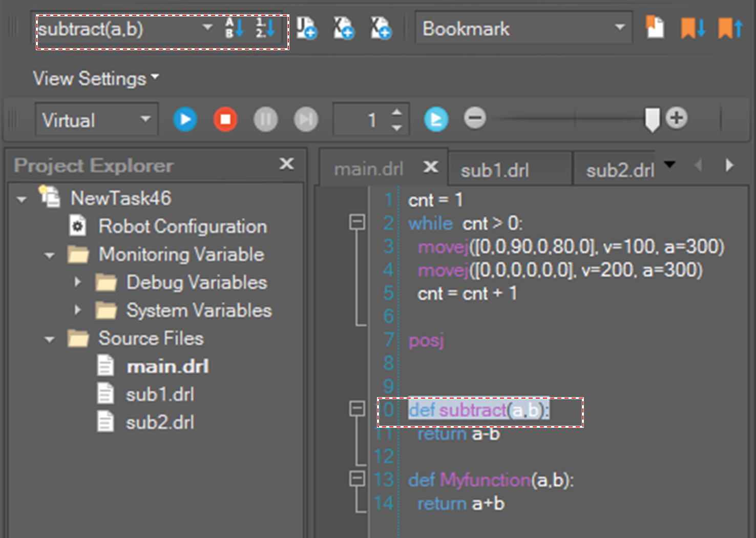Open the Virtual mode dropdown
Screen dimensions: 756x538
145,119
